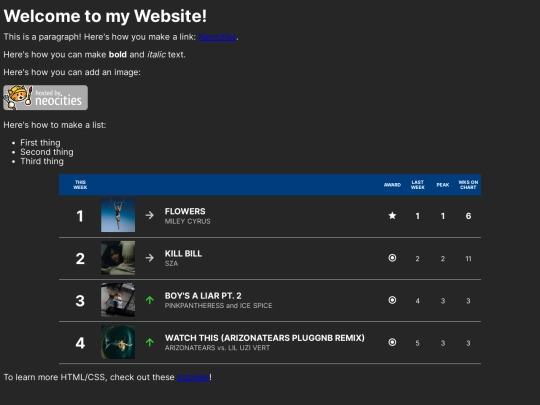Click the Third thing list item
Viewport: 540px width, 405px height.
coord(42,161)
